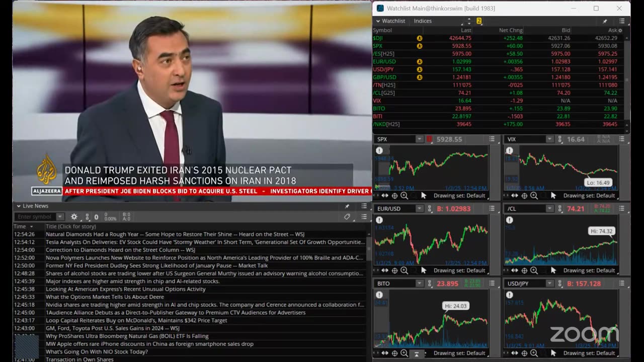
Task: Click the link icon beside VIX symbol
Action: [560, 139]
